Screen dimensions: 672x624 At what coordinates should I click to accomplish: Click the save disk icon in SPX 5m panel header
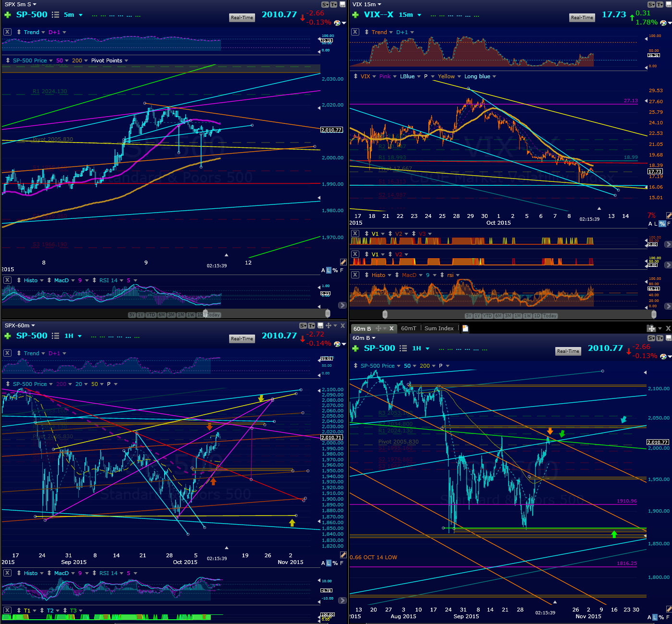tap(342, 4)
